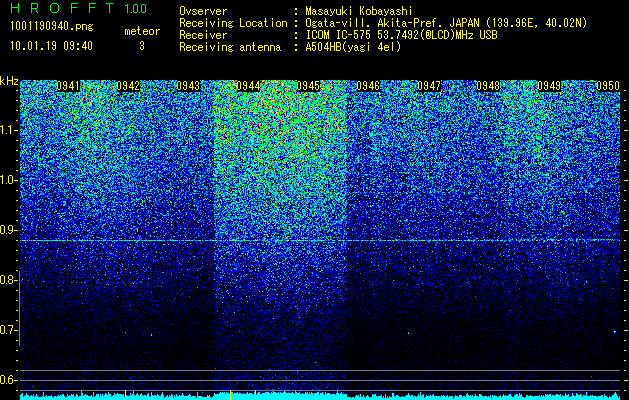Click the "Ovserver" field label
Screen dimensions: 629x400
pyautogui.click(x=203, y=11)
